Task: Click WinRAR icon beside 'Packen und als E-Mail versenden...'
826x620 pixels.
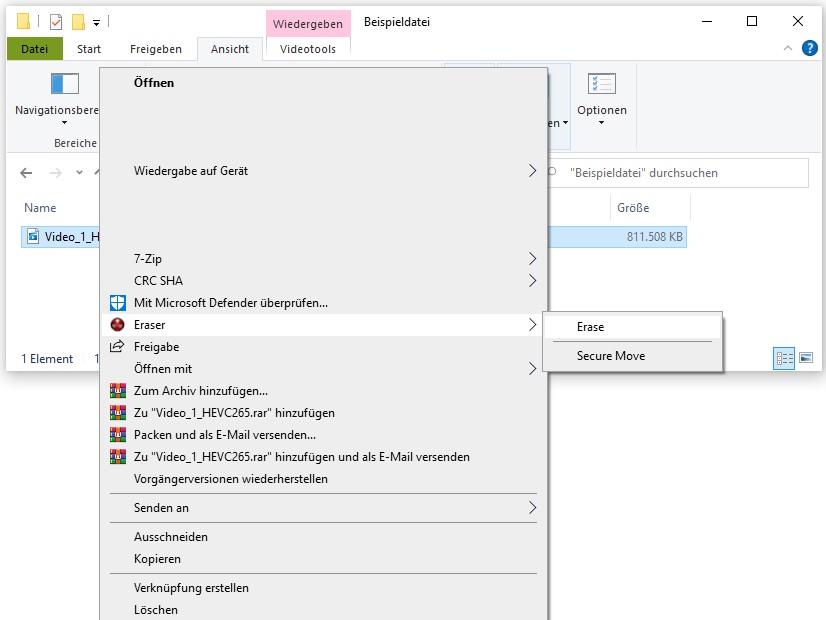Action: pos(118,435)
